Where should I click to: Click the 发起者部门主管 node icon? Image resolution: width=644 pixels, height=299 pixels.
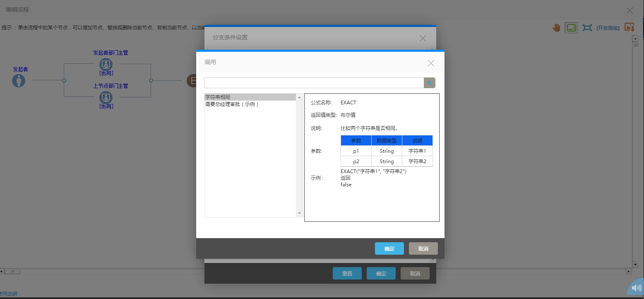point(106,64)
